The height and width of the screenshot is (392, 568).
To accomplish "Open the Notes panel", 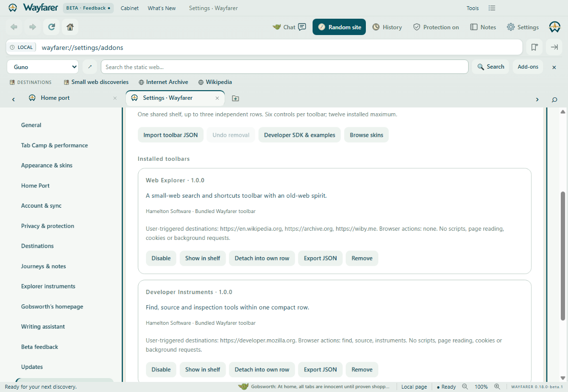I will tap(483, 27).
